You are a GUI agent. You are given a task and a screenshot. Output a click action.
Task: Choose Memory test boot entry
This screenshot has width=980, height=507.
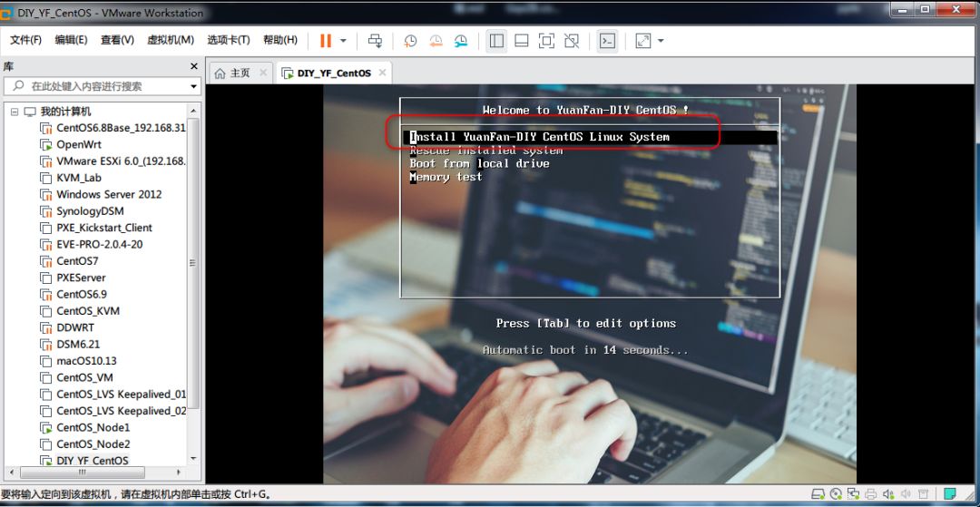tap(446, 178)
